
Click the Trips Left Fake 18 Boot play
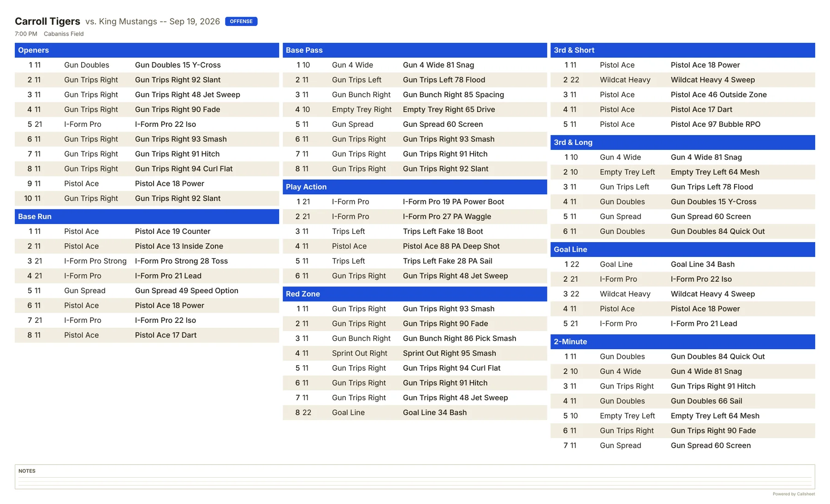pos(443,231)
